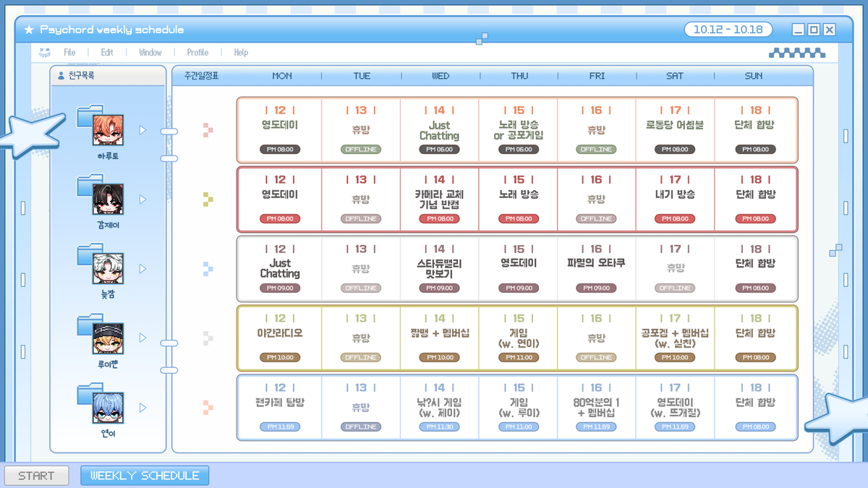
Task: Open the File menu
Action: point(69,52)
